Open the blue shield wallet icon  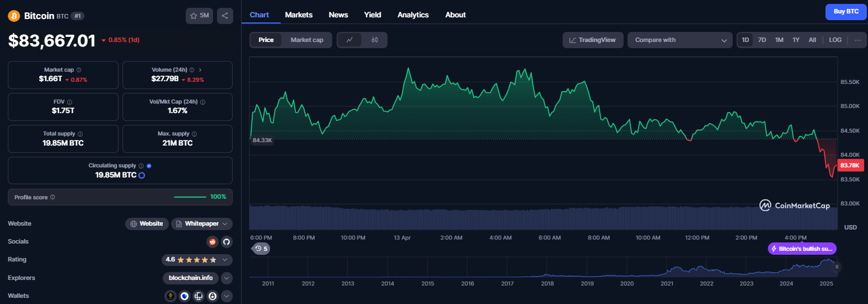pos(185,296)
